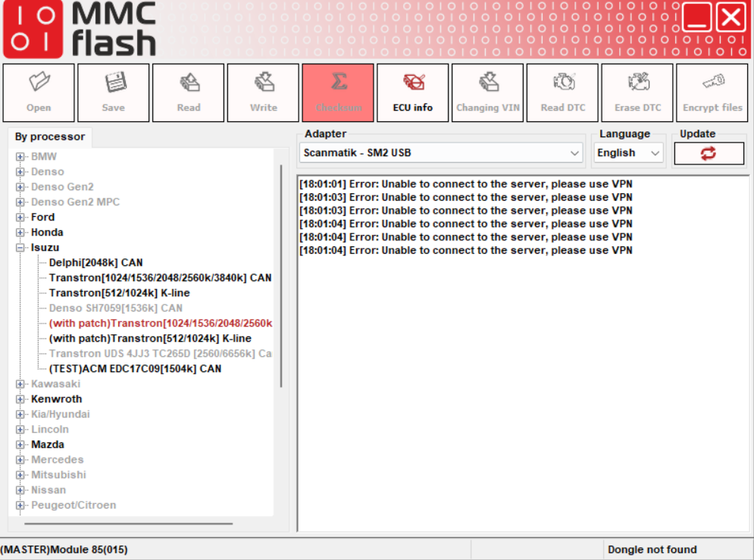754x560 pixels.
Task: Open the Changing VIN tool
Action: pos(487,92)
